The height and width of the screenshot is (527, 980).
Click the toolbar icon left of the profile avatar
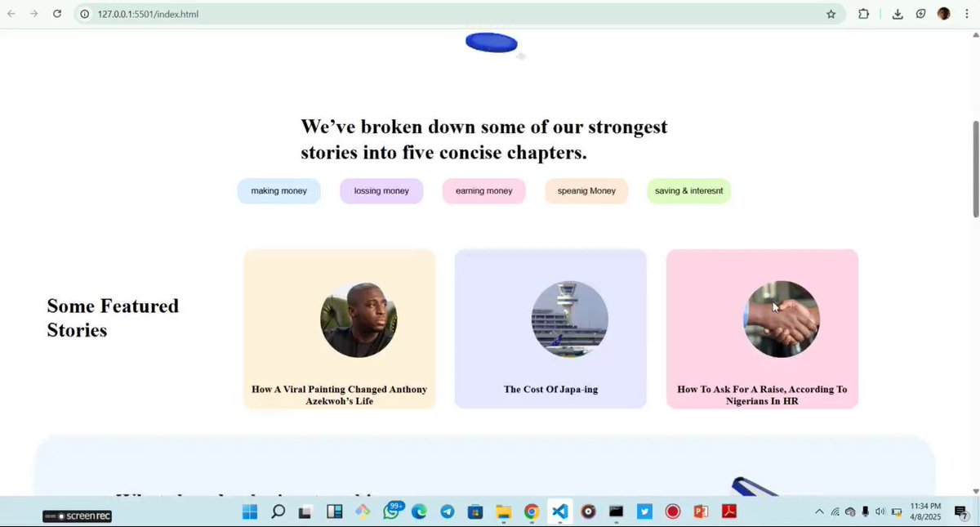(920, 14)
